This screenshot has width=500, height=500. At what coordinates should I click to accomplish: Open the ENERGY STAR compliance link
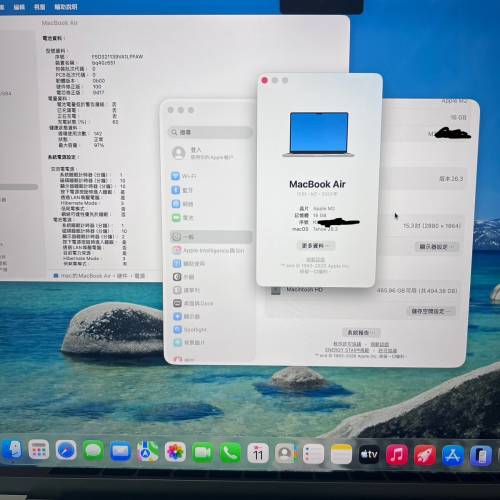pos(347,350)
